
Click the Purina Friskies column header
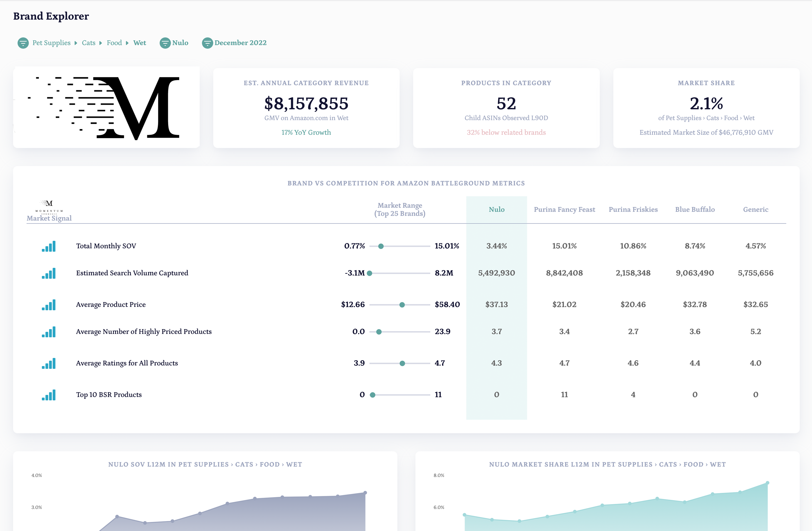pyautogui.click(x=633, y=209)
